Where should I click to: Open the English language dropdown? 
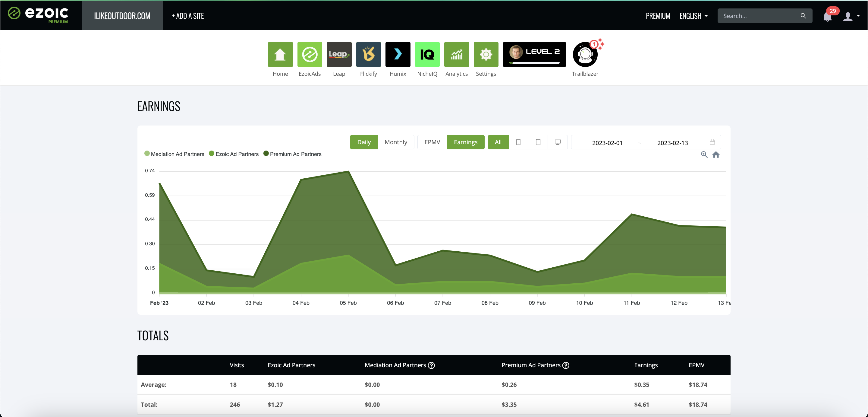click(x=693, y=16)
